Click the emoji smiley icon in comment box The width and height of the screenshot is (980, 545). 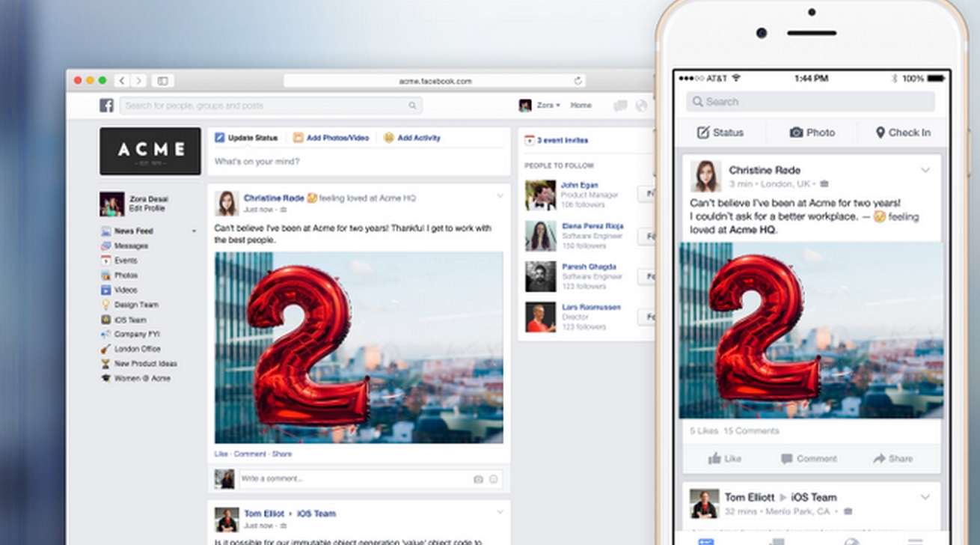tap(493, 479)
